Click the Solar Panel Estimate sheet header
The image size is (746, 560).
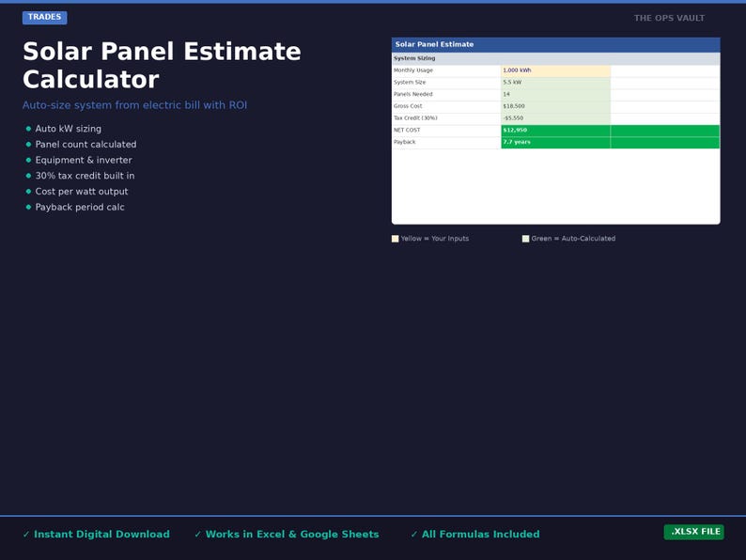(x=555, y=45)
